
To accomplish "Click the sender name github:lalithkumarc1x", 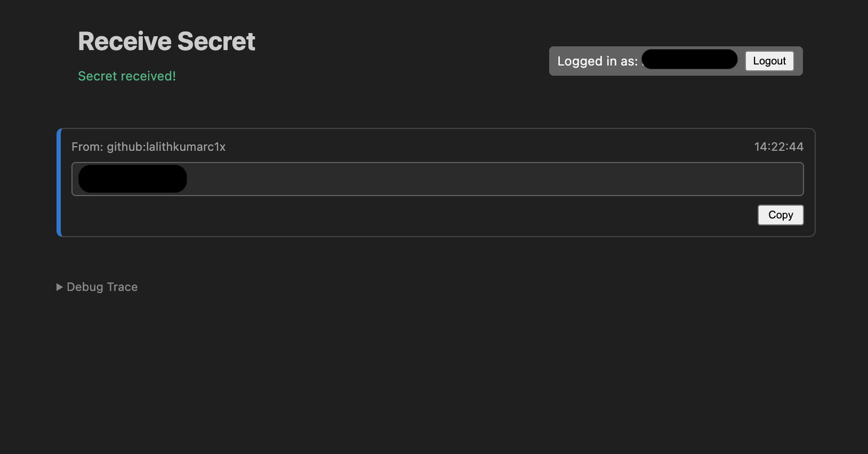I will 166,147.
